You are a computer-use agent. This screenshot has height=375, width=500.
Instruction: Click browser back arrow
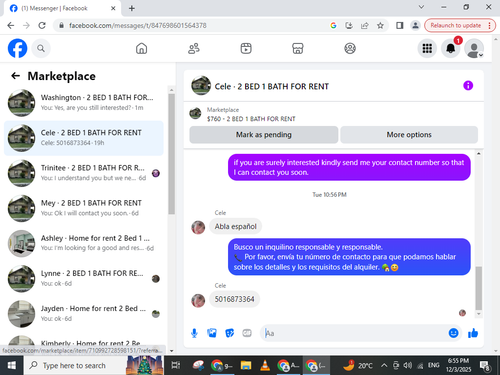coord(11,25)
